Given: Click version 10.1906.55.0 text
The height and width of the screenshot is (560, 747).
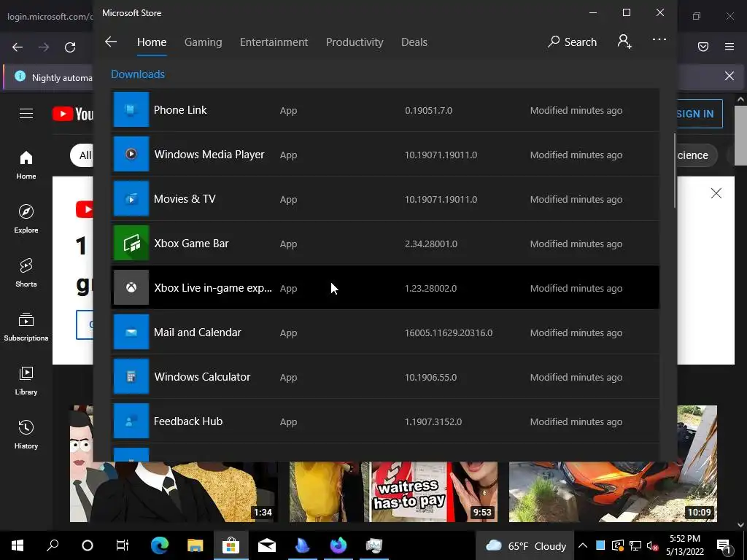Looking at the screenshot, I should coord(430,377).
